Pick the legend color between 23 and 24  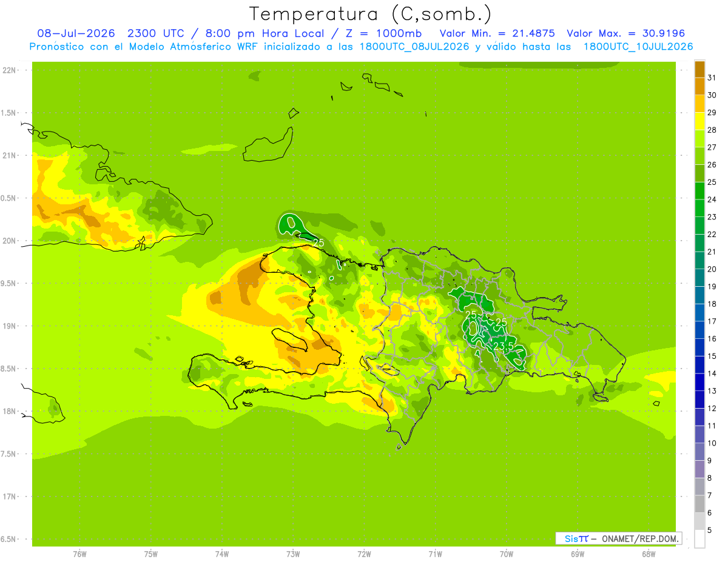click(699, 208)
